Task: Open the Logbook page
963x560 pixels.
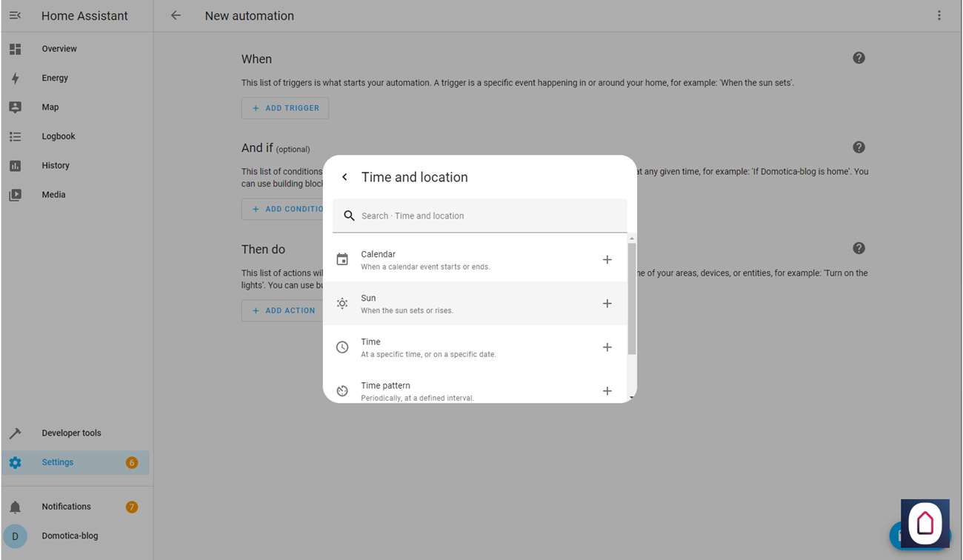Action: (x=59, y=136)
